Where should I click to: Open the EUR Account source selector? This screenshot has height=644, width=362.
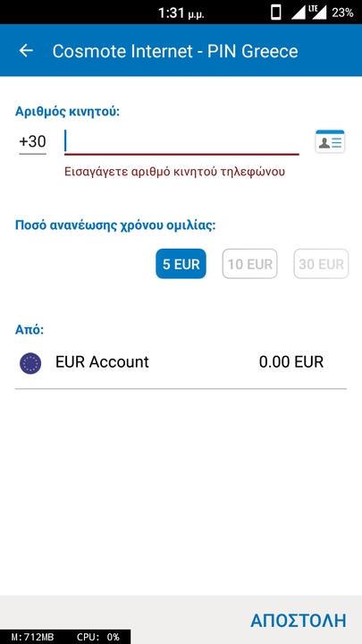(181, 363)
